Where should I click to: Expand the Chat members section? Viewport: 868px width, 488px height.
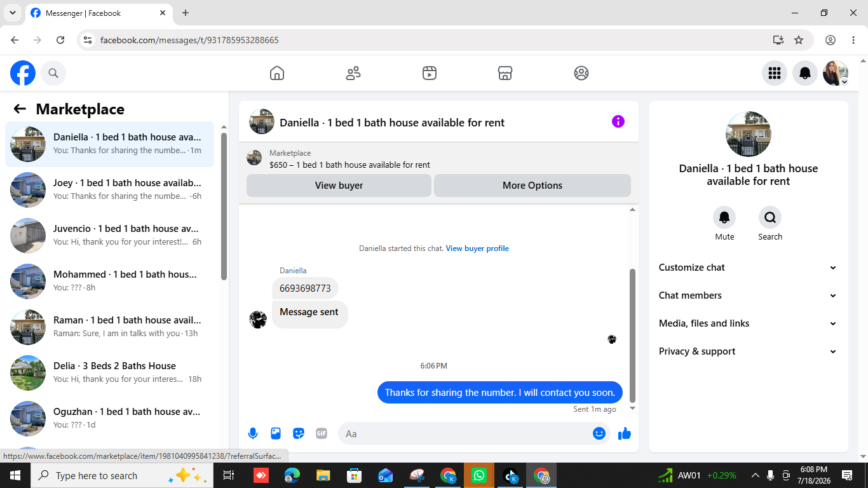[x=749, y=295]
